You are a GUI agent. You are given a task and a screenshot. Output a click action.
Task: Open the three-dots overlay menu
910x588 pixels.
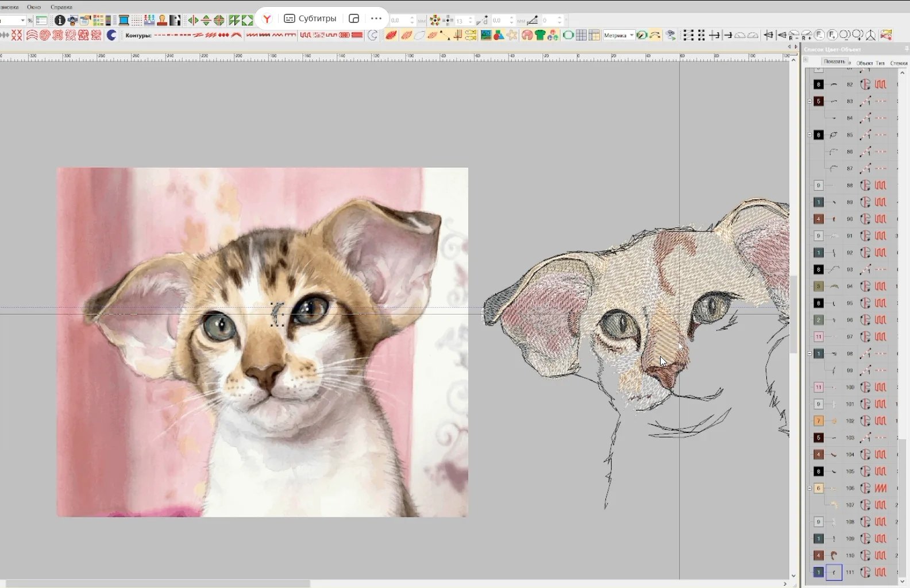point(376,18)
